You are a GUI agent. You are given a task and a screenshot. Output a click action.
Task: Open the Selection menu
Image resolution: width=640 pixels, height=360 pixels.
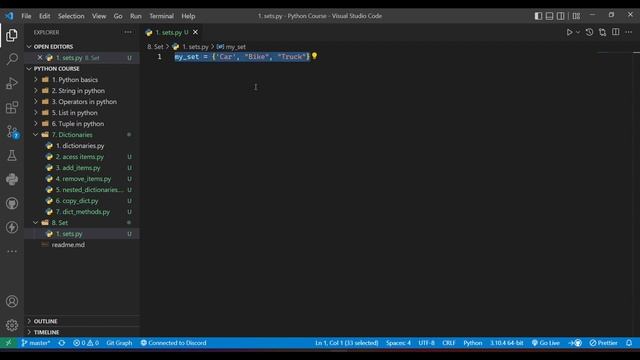pos(71,16)
